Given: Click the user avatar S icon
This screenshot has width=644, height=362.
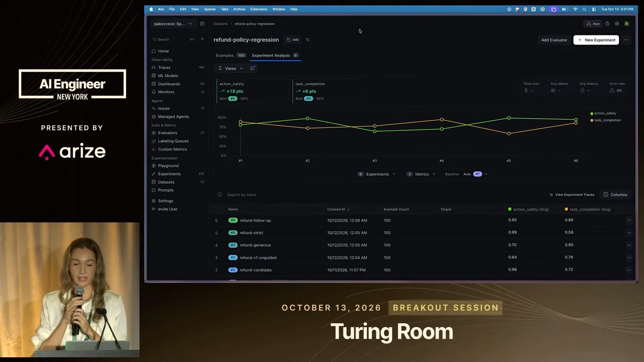Looking at the screenshot, I should click(627, 24).
